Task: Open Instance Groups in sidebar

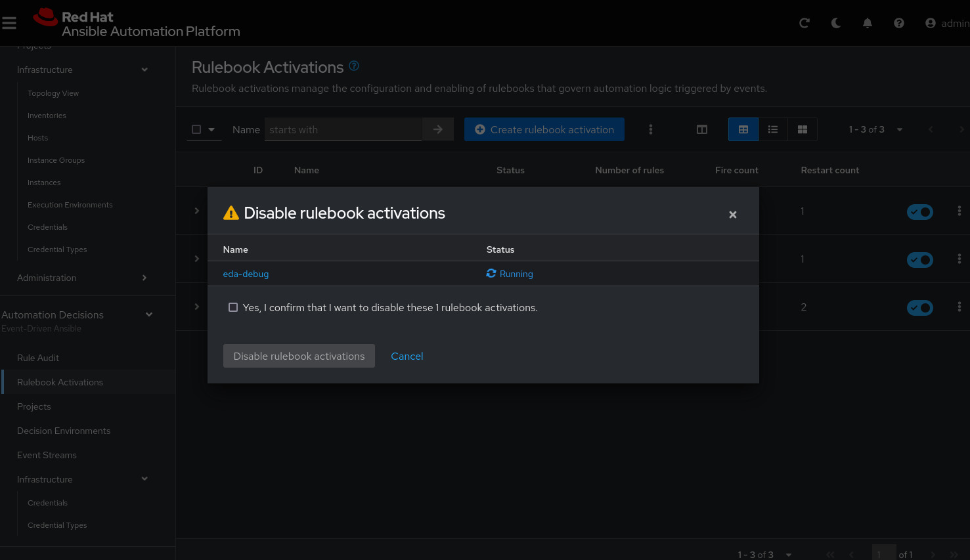Action: pyautogui.click(x=56, y=160)
